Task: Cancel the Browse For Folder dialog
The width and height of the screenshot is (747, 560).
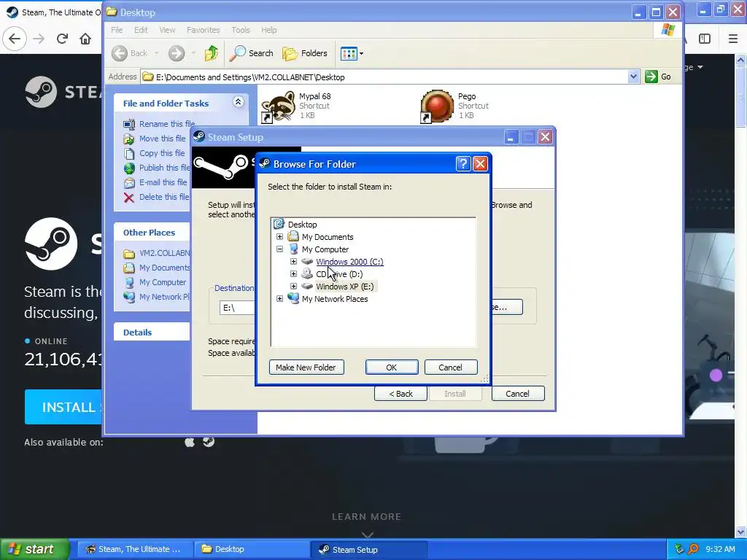Action: (450, 367)
